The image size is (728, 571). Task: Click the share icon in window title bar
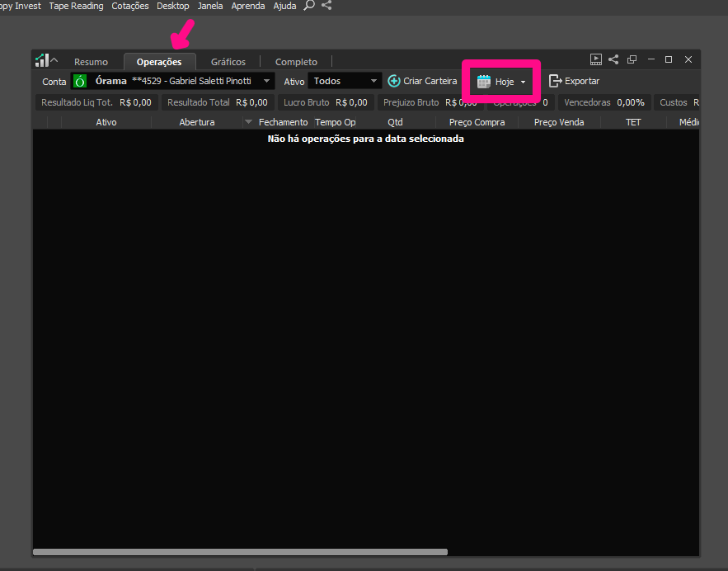point(613,59)
